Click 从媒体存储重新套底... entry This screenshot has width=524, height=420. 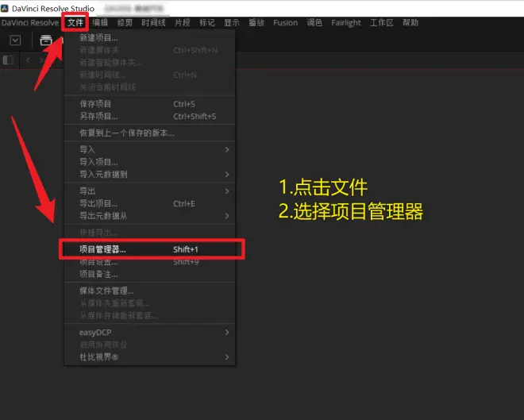pos(149,316)
